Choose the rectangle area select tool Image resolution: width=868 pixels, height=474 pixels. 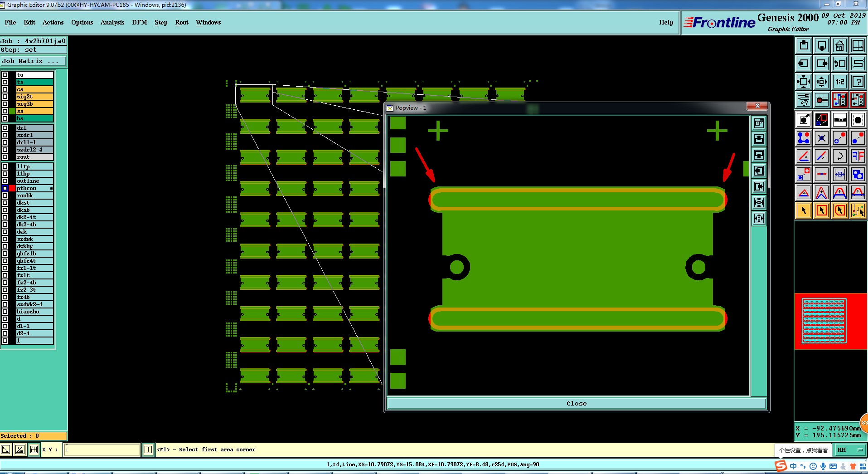pos(822,210)
